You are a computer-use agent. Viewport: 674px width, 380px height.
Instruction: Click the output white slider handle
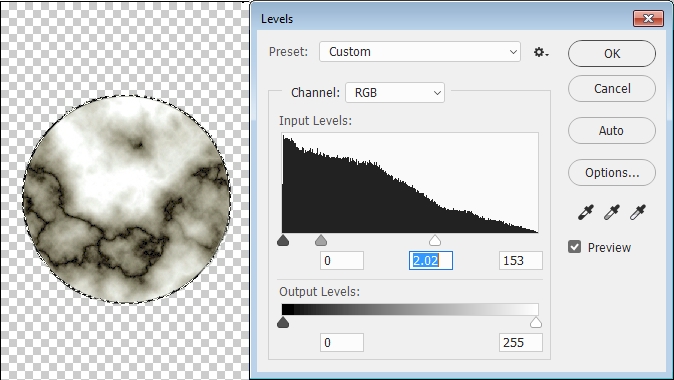pos(536,322)
